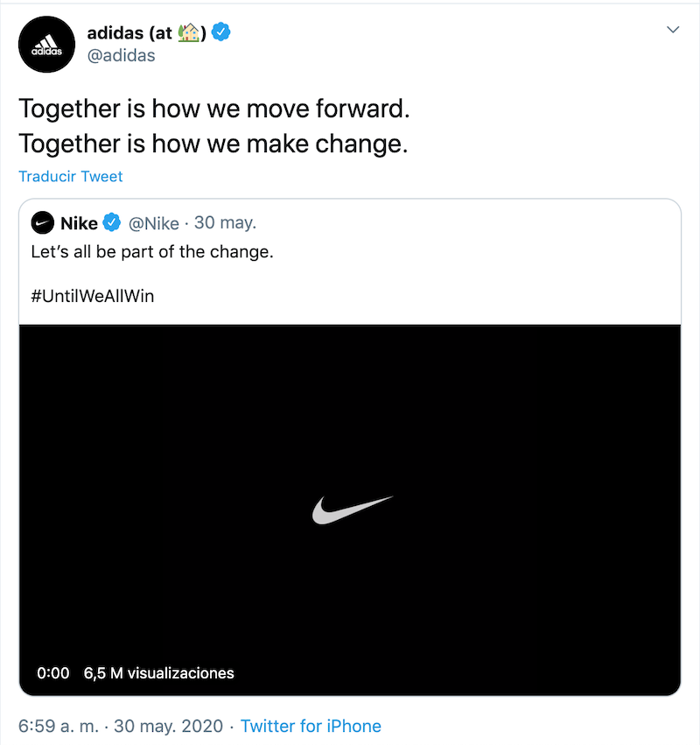The height and width of the screenshot is (745, 700).
Task: Select the #UntilWeAllWin hashtag
Action: 93,295
